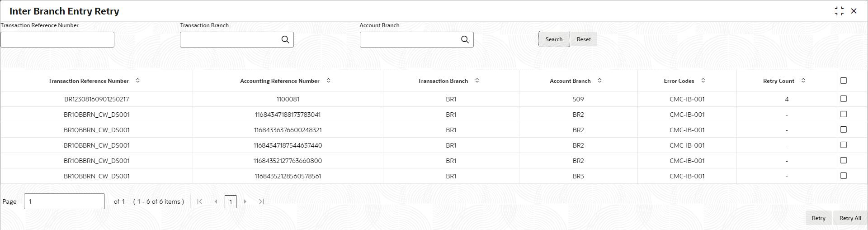Go to next page arrow

point(245,201)
